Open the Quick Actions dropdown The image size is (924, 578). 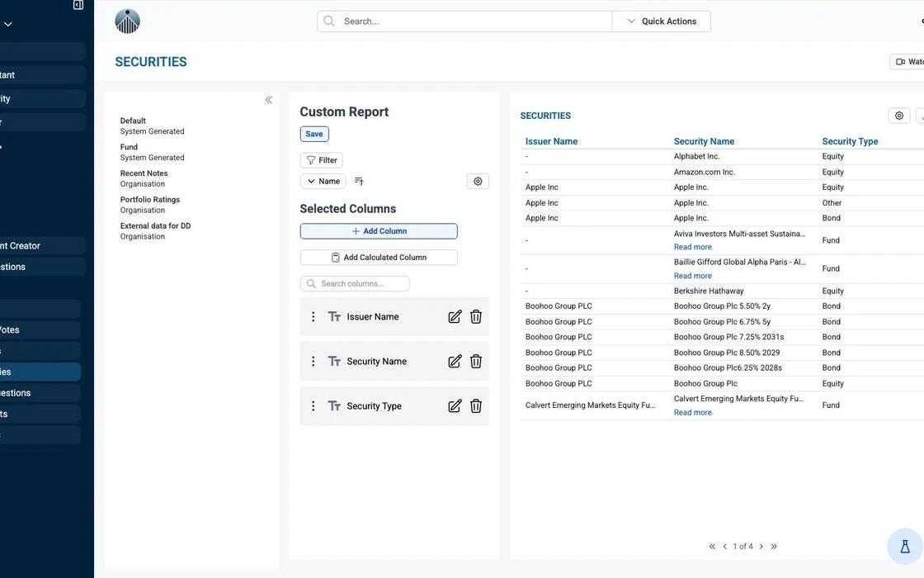pyautogui.click(x=661, y=21)
